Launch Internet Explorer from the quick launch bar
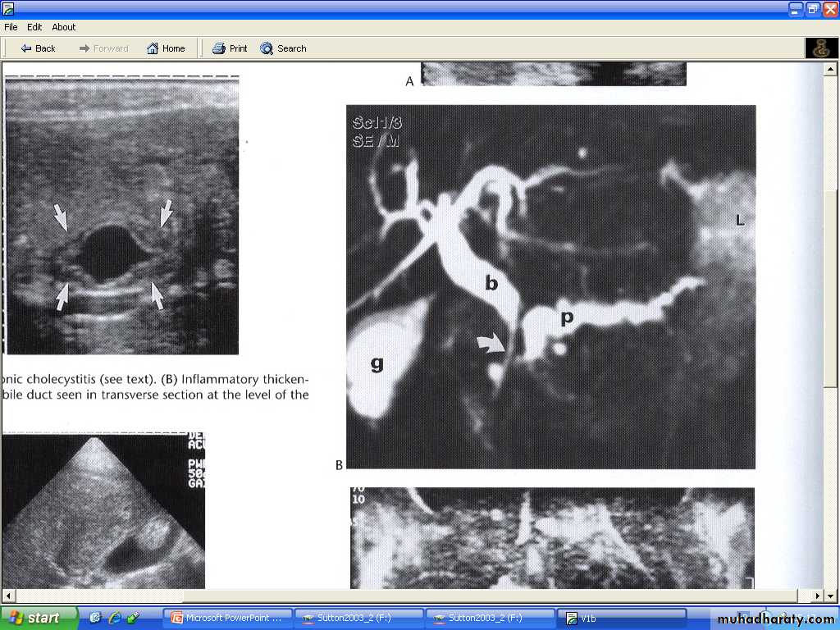Image resolution: width=840 pixels, height=630 pixels. click(x=114, y=618)
